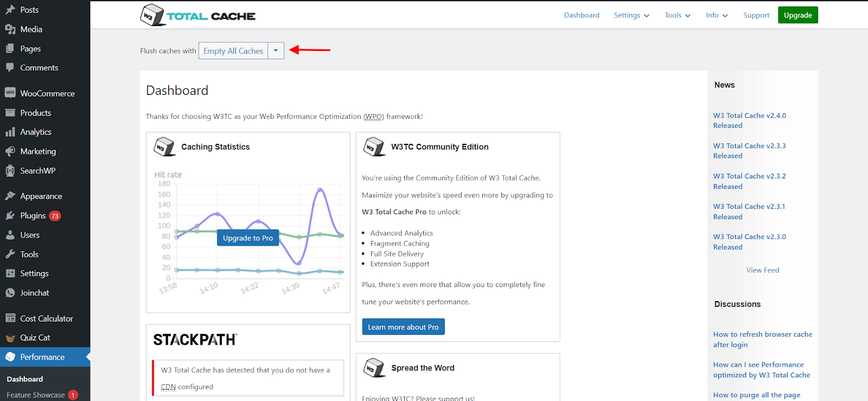Click the Discussions heading

coord(737,304)
